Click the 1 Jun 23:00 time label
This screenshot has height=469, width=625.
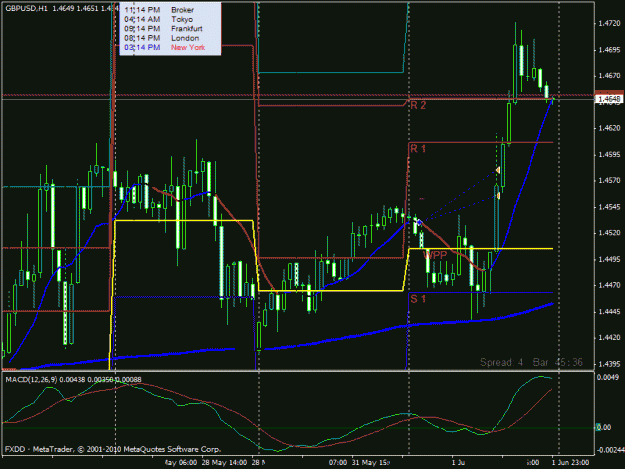coord(570,463)
